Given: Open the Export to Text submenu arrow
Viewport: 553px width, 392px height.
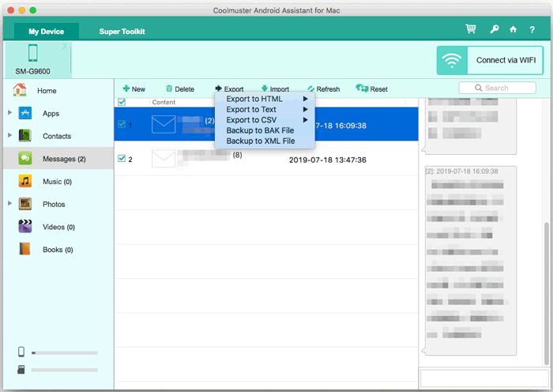Looking at the screenshot, I should pos(306,109).
